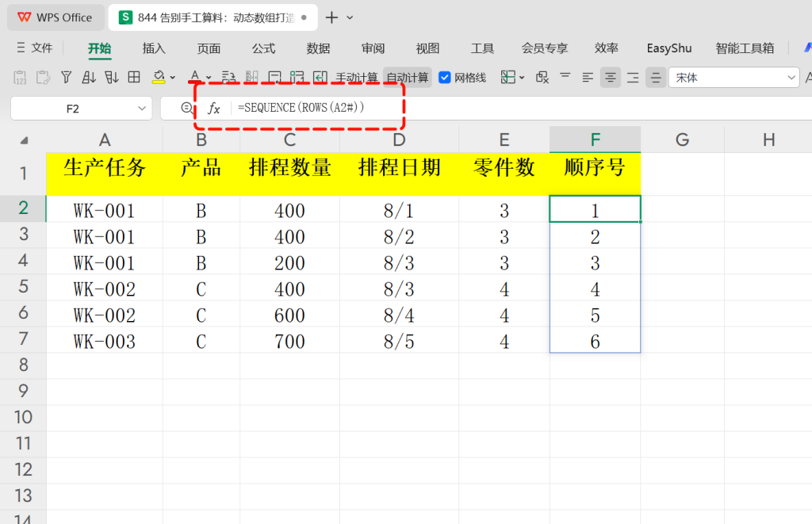Open fill color dropdown arrow
Screen dimensions: 812x524
coord(173,78)
